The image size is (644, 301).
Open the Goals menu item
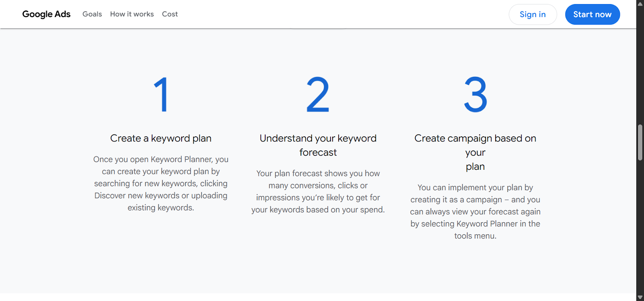(x=92, y=14)
